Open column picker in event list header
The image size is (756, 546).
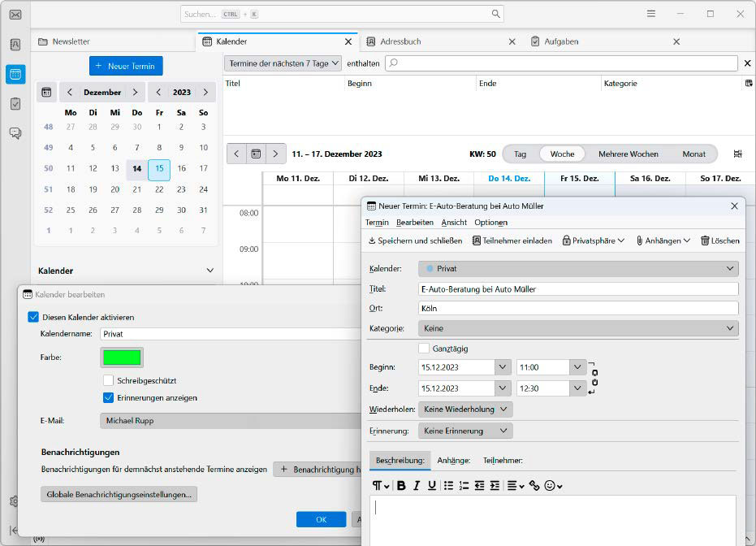click(x=749, y=84)
